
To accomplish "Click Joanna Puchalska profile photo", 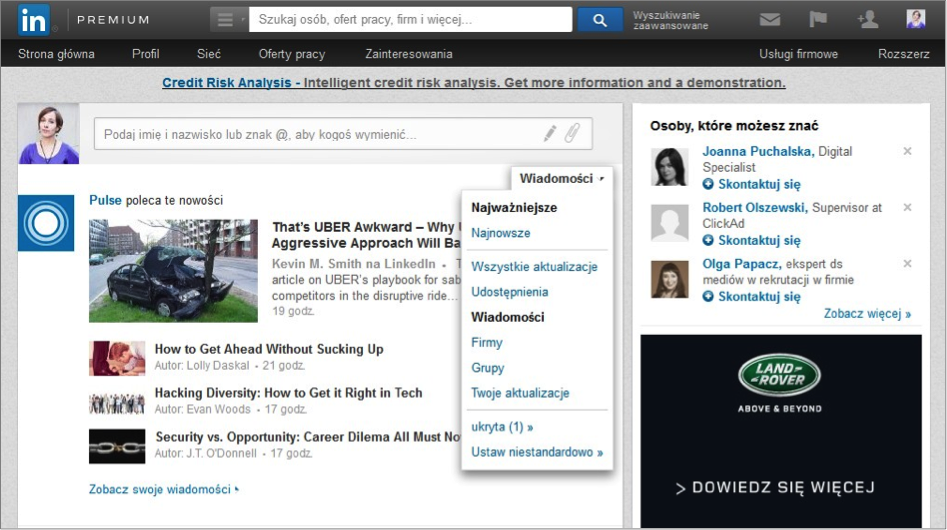I will (670, 167).
